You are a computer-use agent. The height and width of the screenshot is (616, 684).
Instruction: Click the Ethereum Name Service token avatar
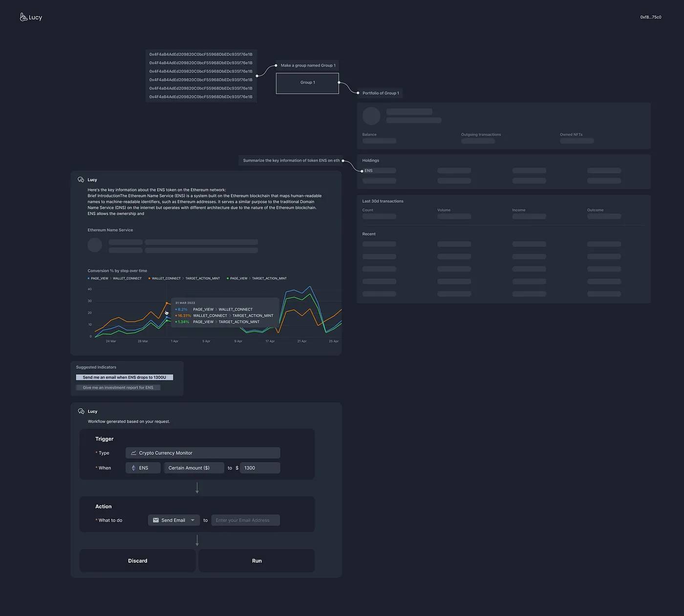95,245
